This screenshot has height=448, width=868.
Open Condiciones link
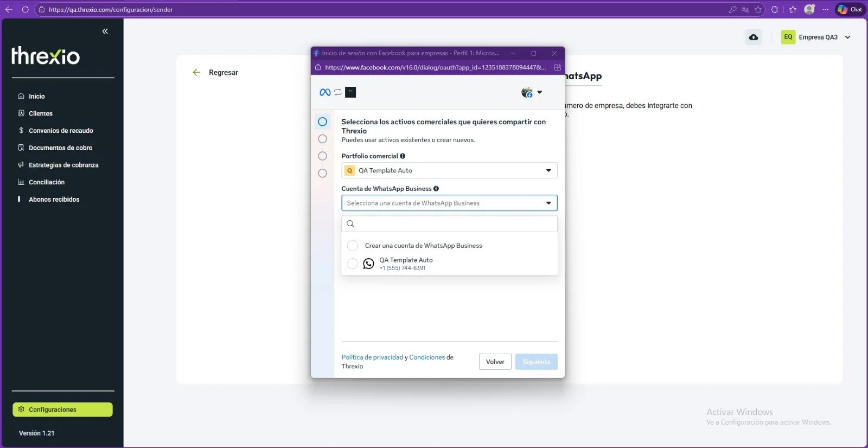tap(427, 357)
